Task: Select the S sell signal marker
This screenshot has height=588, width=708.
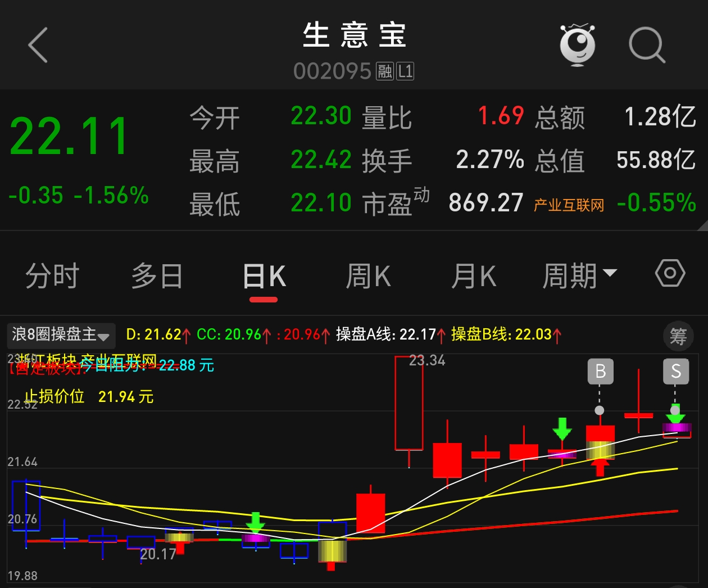Action: (x=676, y=372)
